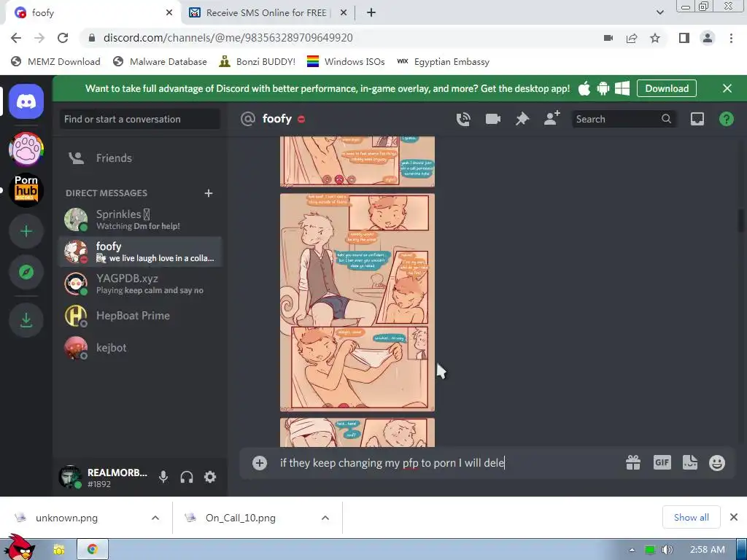Start a video call with foofy
Viewport: 747px width, 560px height.
tap(492, 119)
